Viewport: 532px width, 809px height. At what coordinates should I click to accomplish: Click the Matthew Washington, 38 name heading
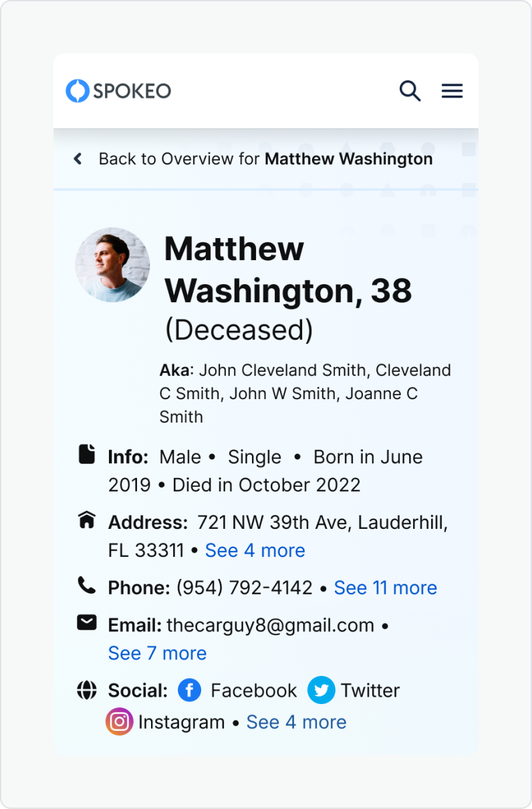click(287, 270)
